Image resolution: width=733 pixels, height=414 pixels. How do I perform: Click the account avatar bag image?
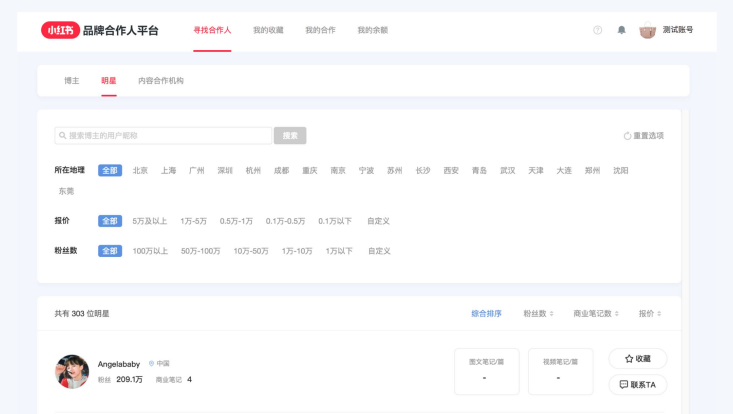pyautogui.click(x=647, y=30)
